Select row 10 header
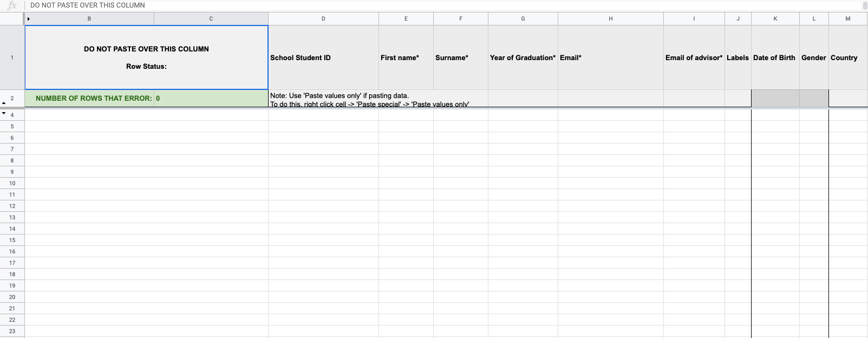Image resolution: width=868 pixels, height=338 pixels. click(12, 183)
